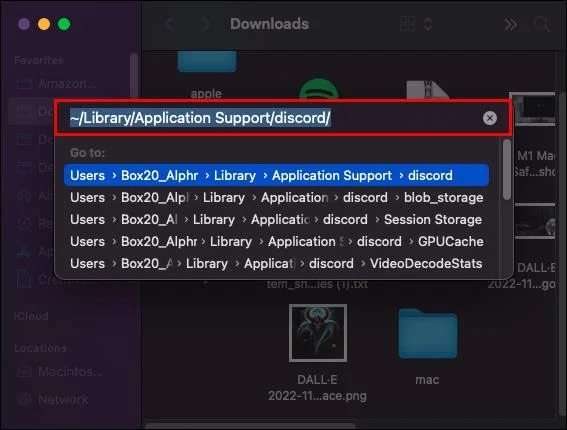567x430 pixels.
Task: Click the 2022-11...ace.png file name
Action: click(x=317, y=396)
